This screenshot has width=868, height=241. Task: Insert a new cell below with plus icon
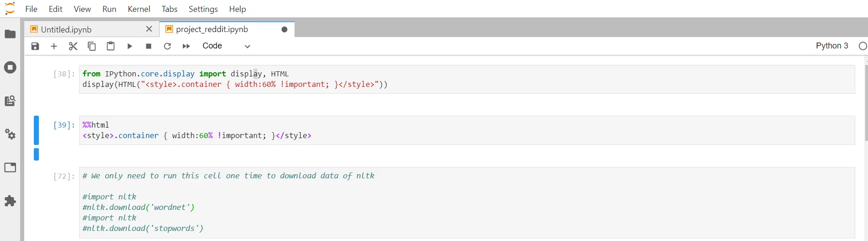(54, 46)
